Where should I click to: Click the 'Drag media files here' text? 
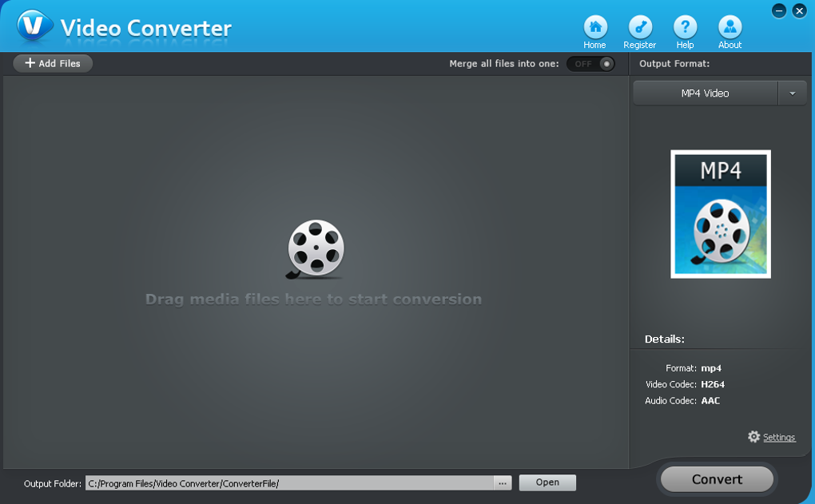[x=313, y=300]
